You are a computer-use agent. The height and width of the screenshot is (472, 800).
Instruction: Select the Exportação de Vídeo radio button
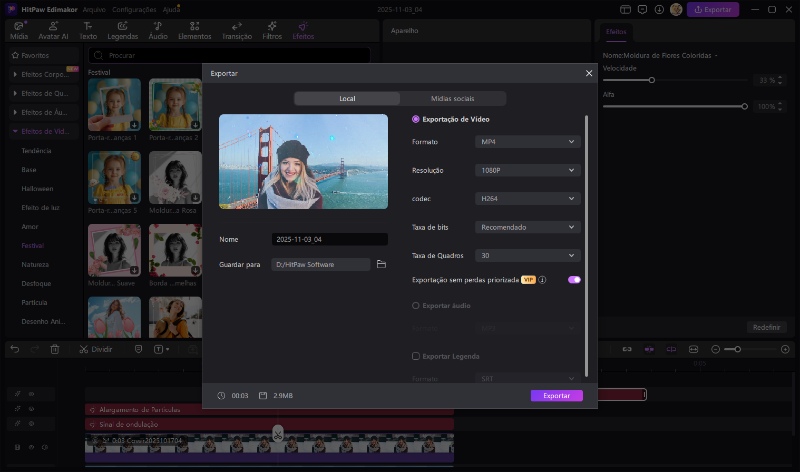[416, 119]
